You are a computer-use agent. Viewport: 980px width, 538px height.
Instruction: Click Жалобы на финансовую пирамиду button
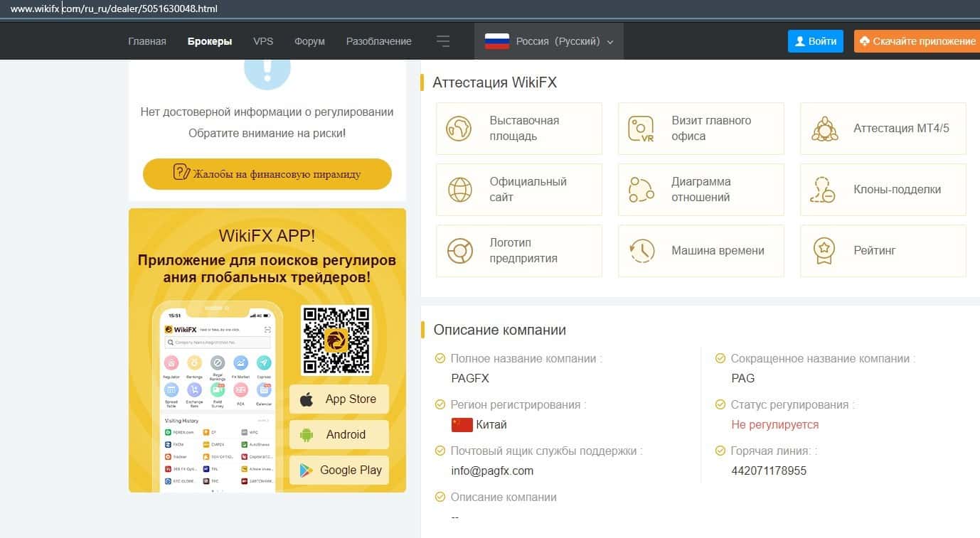267,174
